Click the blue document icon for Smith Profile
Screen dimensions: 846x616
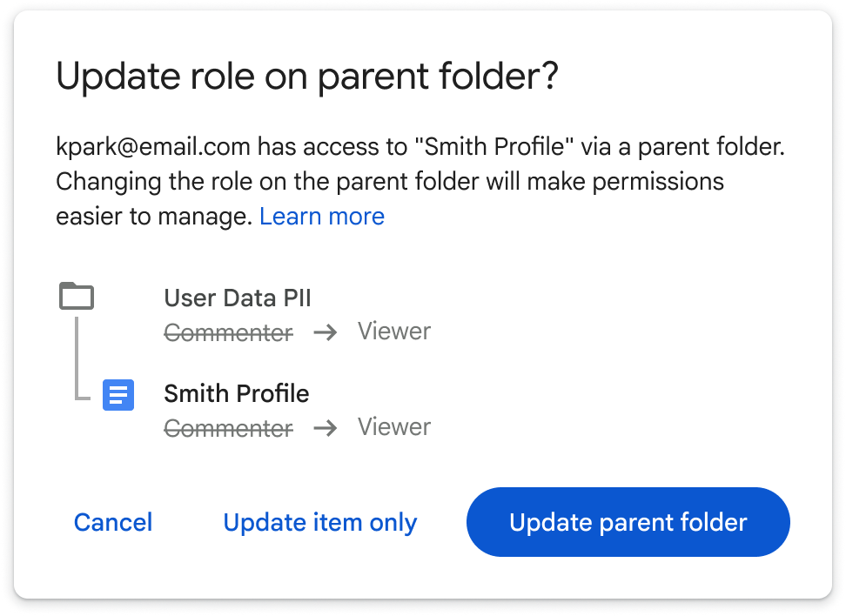pos(118,394)
